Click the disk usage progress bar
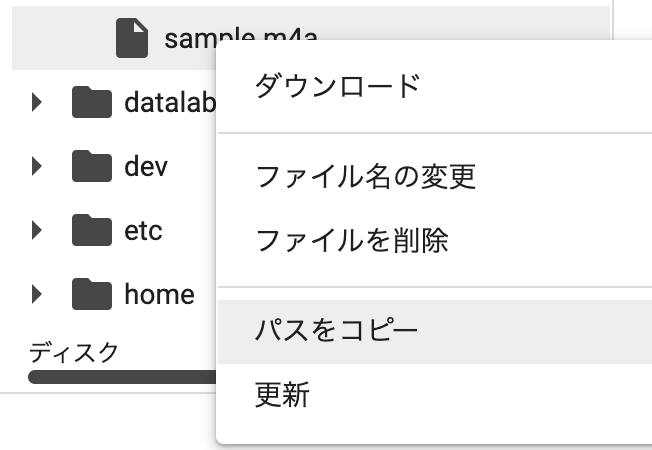 (122, 377)
